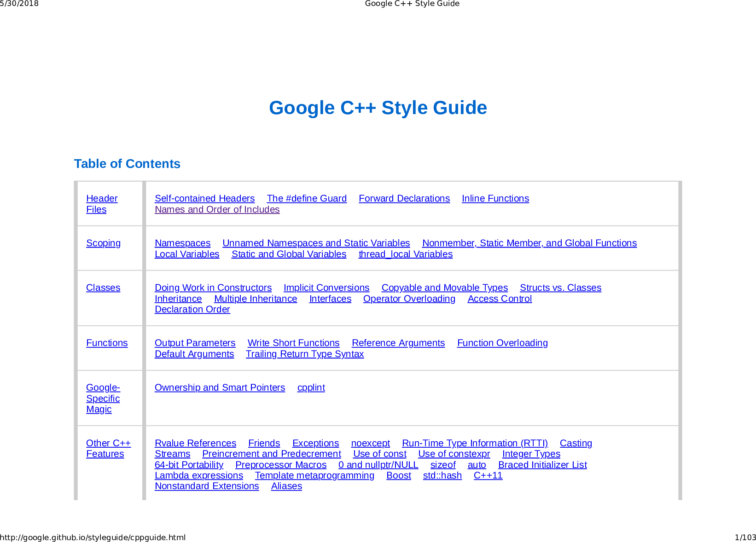Open the Classes section link
Screen dimensions: 756x542
pos(103,288)
